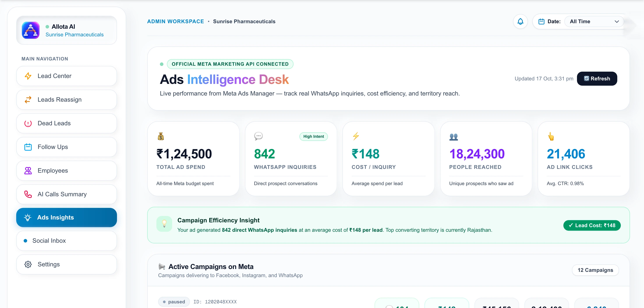Click the swap arrows Leads Reassign icon

pyautogui.click(x=28, y=99)
